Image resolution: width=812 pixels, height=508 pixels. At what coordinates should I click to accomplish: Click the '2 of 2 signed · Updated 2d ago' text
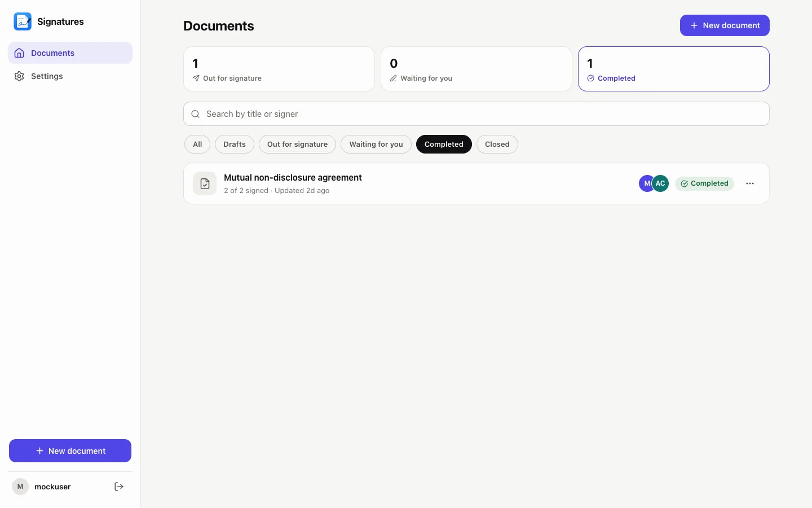coord(276,191)
